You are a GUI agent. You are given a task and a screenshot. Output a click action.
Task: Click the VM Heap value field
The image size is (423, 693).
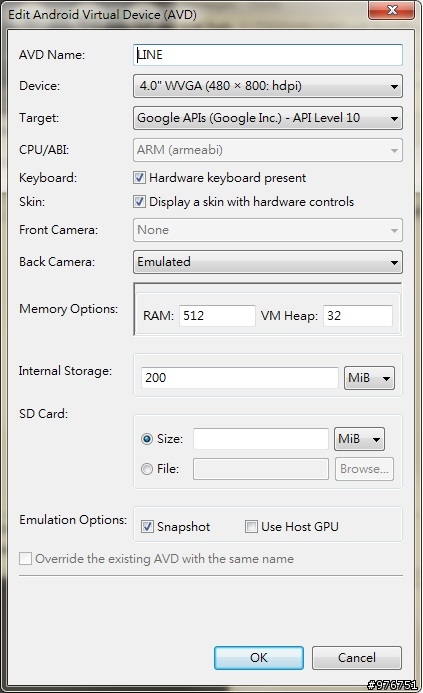click(x=358, y=316)
